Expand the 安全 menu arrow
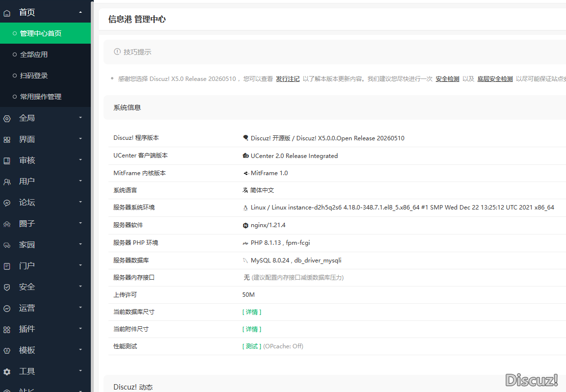 (x=81, y=287)
